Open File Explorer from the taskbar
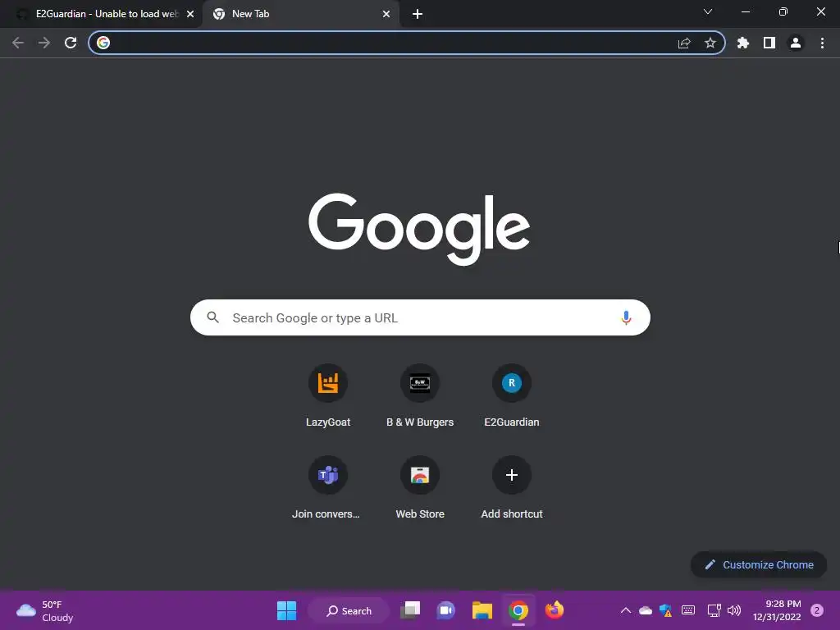The image size is (840, 630). [x=482, y=610]
